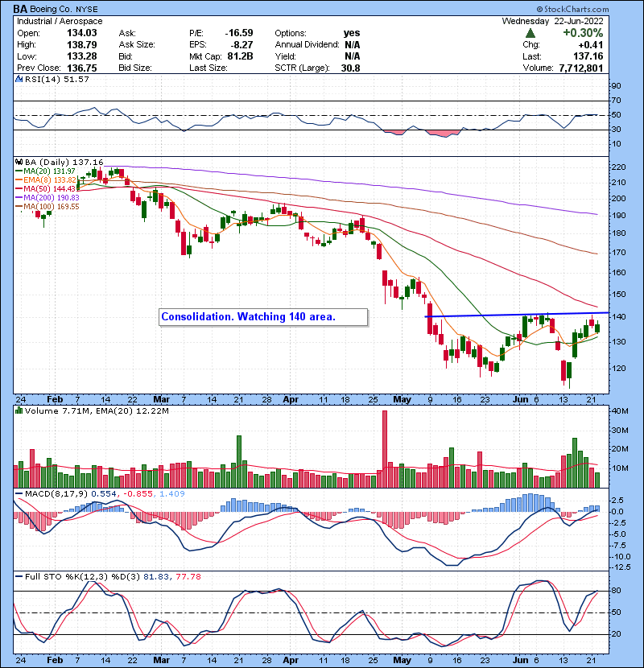The image size is (644, 668).
Task: Click the tall red volume spike bar near 40M
Action: tap(385, 449)
